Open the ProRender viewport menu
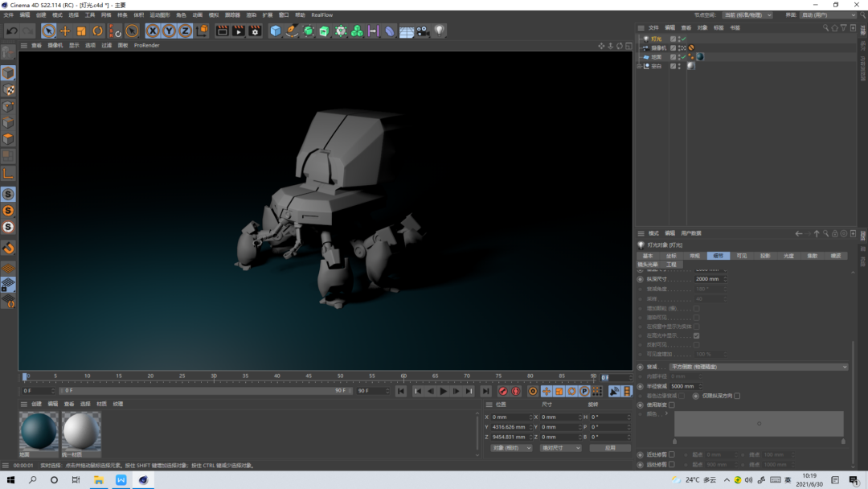This screenshot has width=868, height=489. point(147,45)
